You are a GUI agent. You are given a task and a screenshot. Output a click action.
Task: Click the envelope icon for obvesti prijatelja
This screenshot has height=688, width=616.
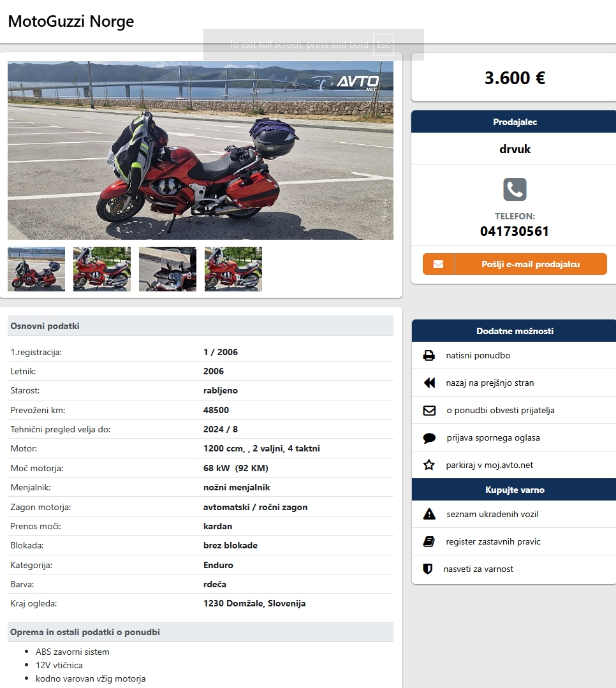[x=429, y=410]
